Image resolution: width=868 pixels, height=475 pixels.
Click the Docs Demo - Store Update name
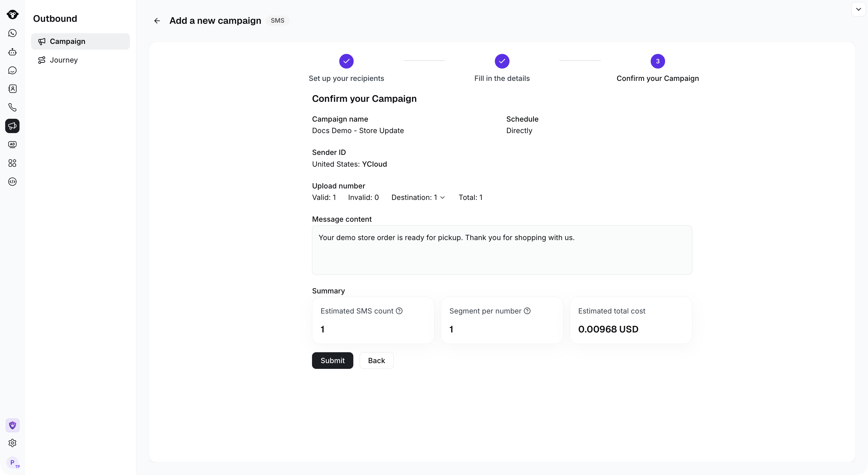(358, 131)
